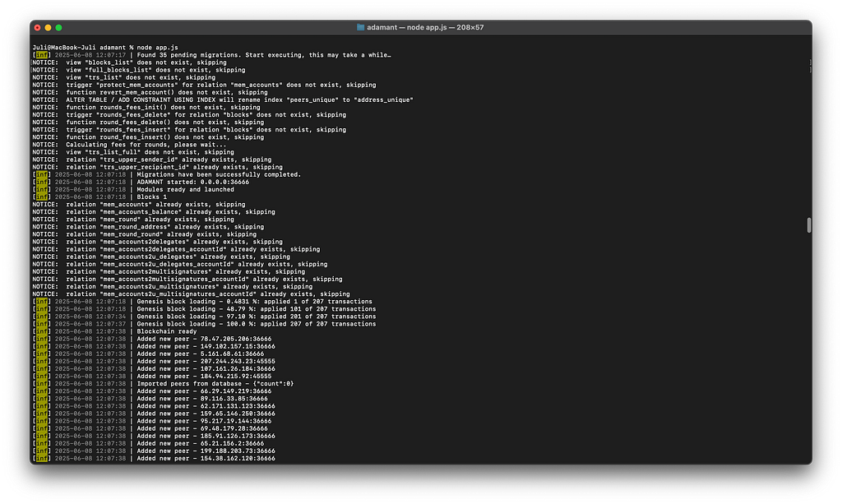Click the relation "mem_accounts2delegates" notice line

click(157, 242)
